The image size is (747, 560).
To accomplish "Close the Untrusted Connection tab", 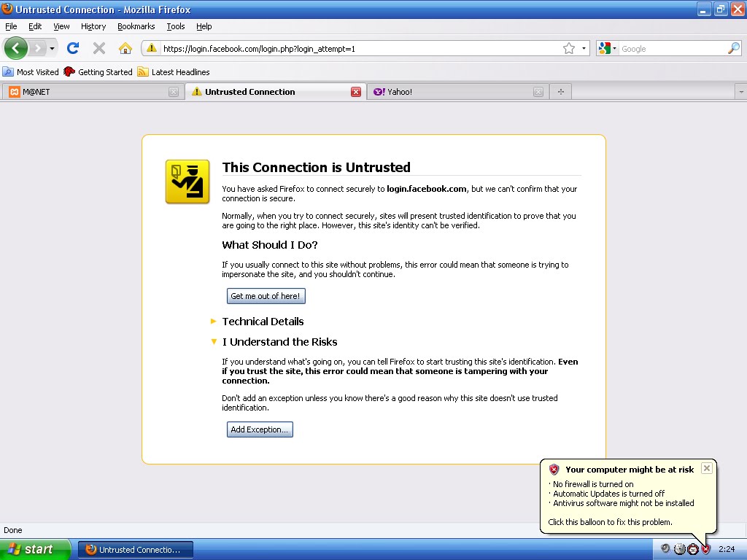I will click(355, 91).
